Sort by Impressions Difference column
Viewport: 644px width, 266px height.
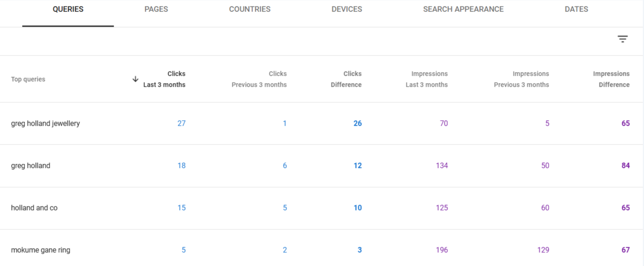click(611, 79)
